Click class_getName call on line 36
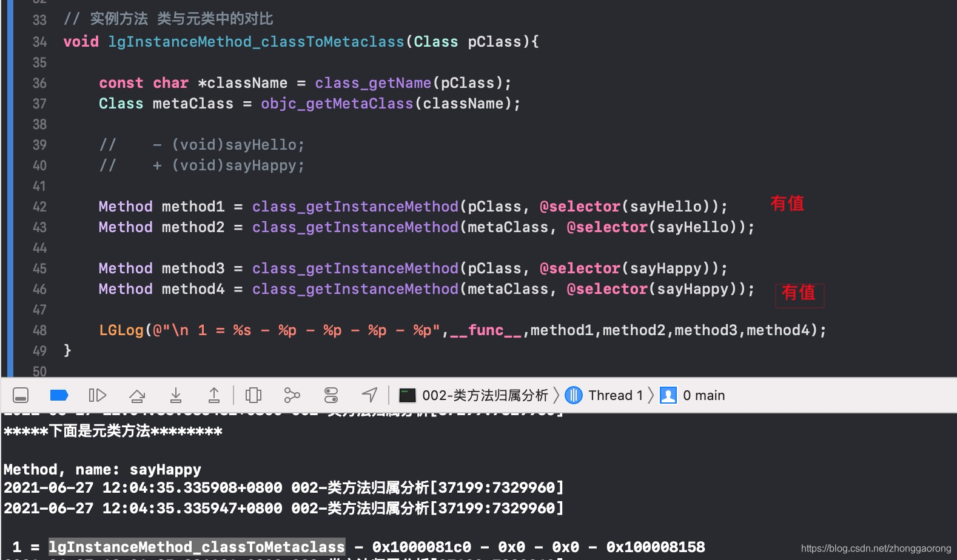957x560 pixels. pos(373,83)
